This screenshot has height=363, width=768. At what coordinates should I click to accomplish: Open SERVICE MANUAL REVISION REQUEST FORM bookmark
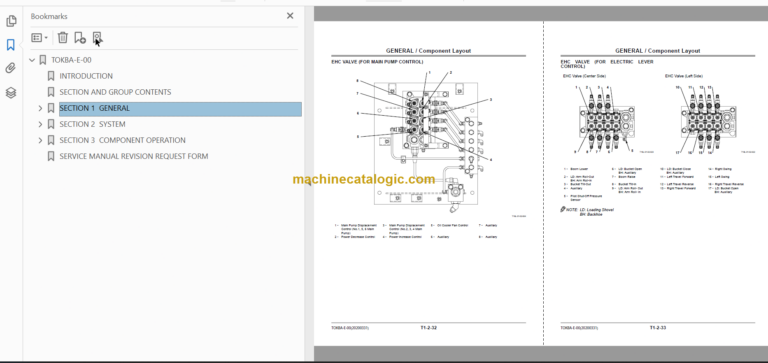134,156
